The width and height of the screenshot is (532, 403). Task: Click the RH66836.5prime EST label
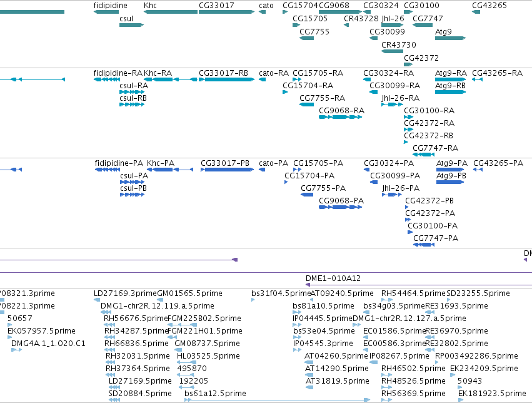(136, 344)
